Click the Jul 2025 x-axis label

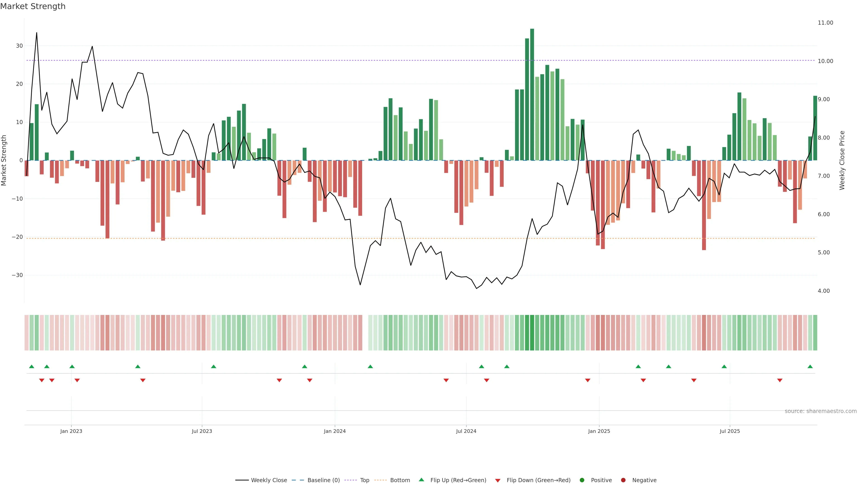pos(729,431)
